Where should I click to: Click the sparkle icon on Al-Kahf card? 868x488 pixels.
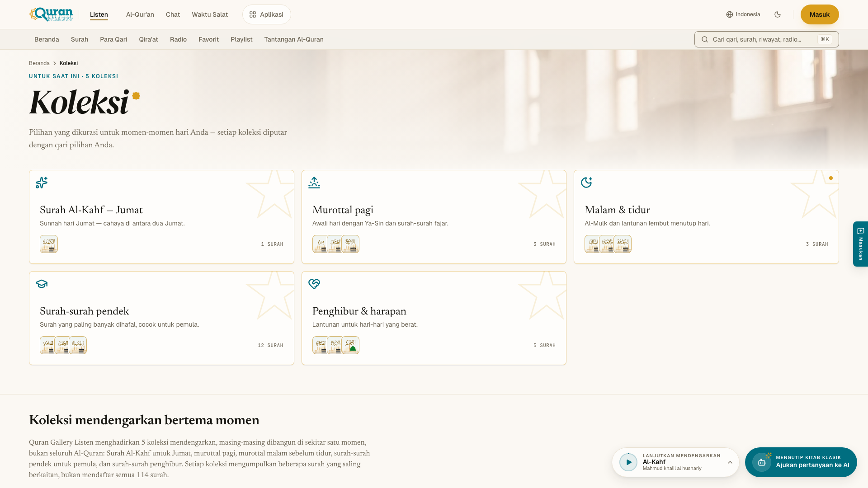point(42,183)
